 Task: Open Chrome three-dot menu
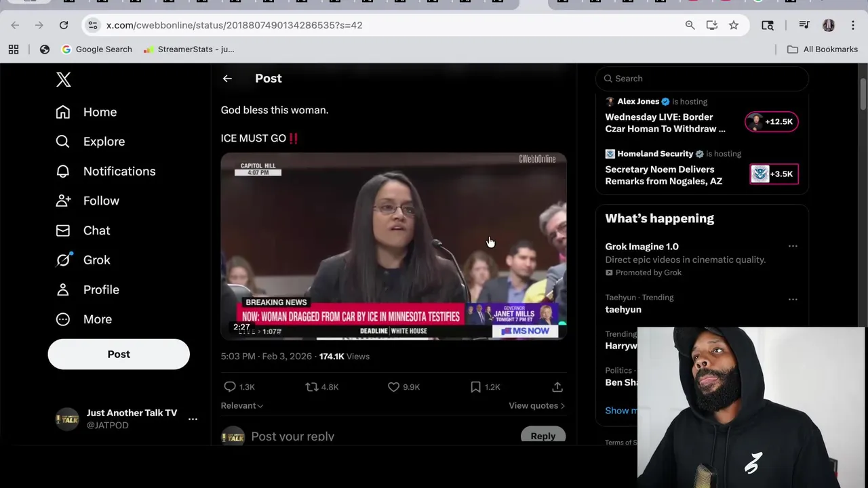coord(852,25)
